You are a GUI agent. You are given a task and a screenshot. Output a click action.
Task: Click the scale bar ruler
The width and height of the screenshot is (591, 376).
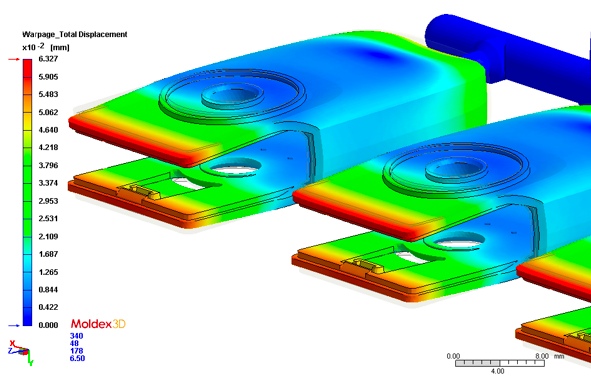click(500, 363)
